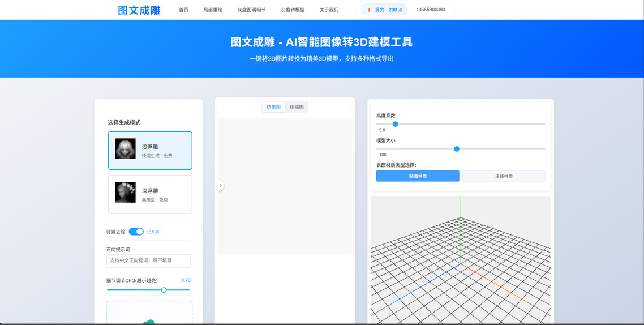Click the 正向提示词 input field
This screenshot has height=325, width=644.
(x=148, y=261)
